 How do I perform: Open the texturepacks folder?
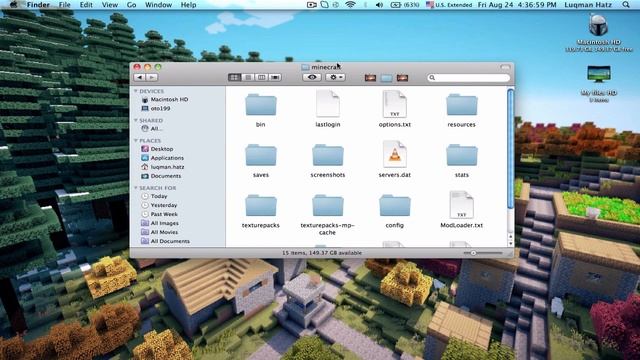(x=261, y=211)
